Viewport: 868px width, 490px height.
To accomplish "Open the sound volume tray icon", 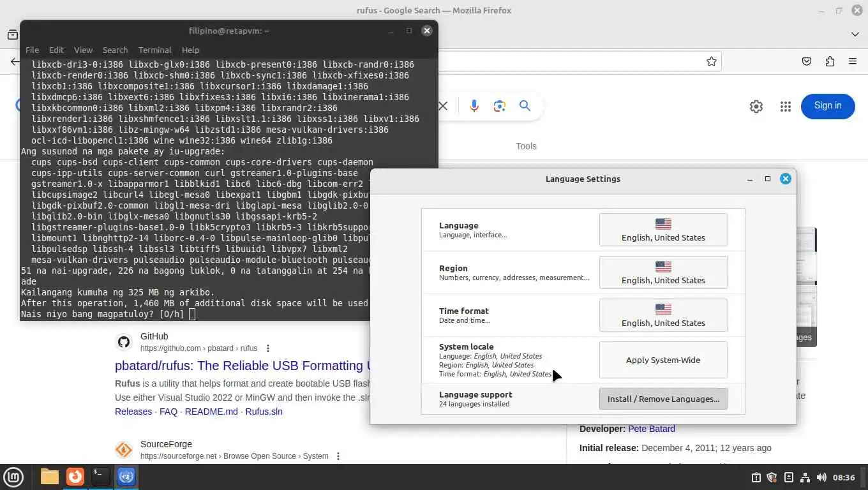I will [821, 477].
